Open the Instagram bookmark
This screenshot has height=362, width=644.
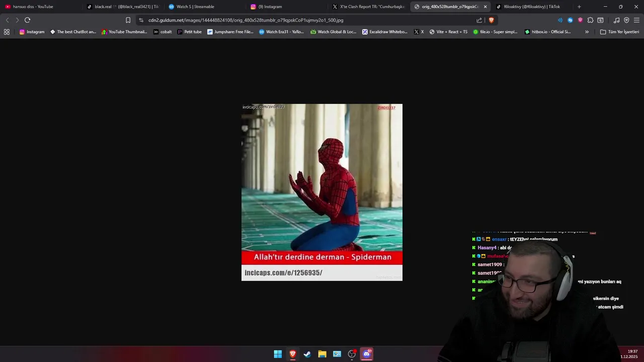tap(32, 32)
